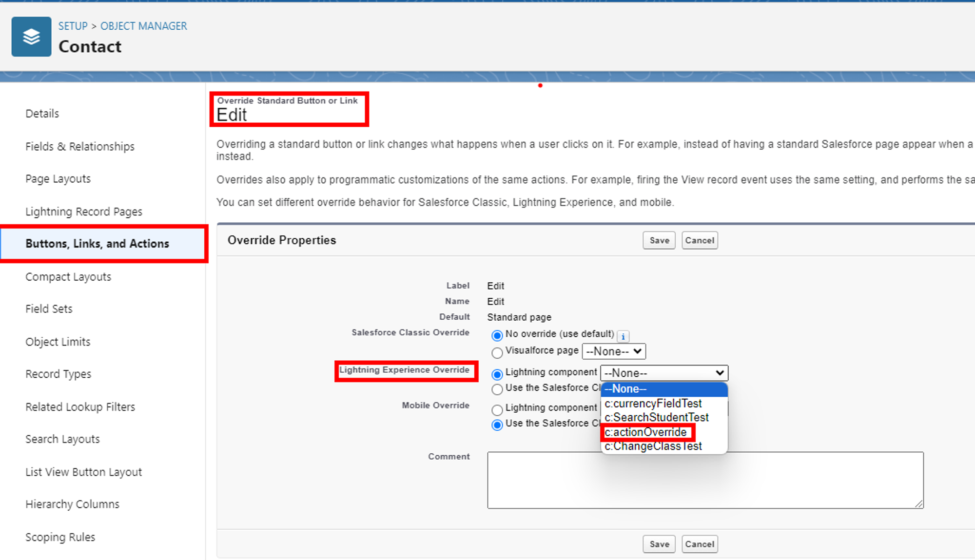The image size is (975, 560).
Task: Open Search Layouts
Action: 62,439
